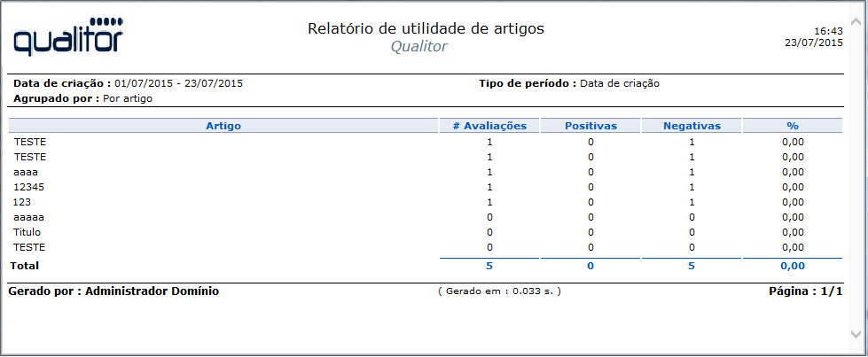Click the scrollbar down arrow
This screenshot has height=357, width=868.
click(x=856, y=334)
